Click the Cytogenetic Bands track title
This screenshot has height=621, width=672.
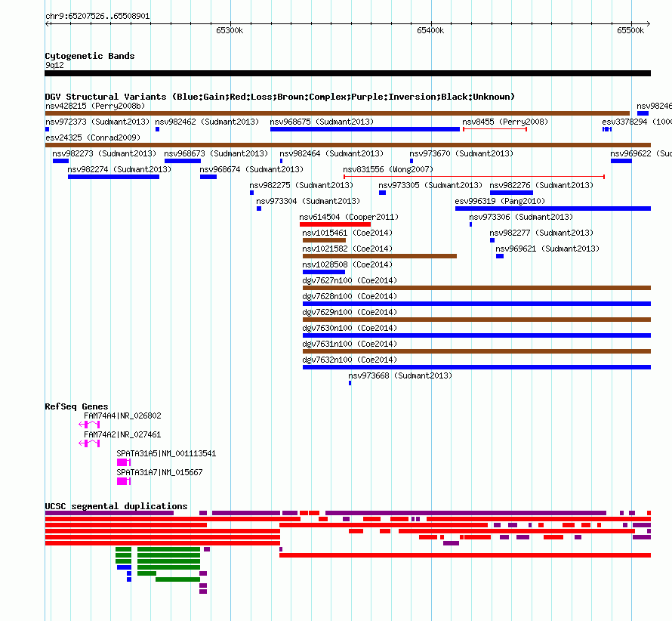[90, 56]
